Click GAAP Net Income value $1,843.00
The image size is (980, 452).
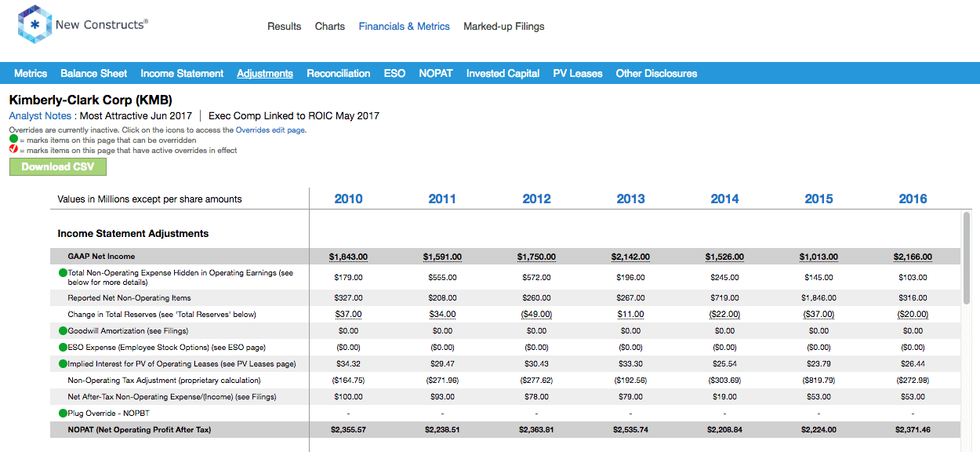click(348, 257)
